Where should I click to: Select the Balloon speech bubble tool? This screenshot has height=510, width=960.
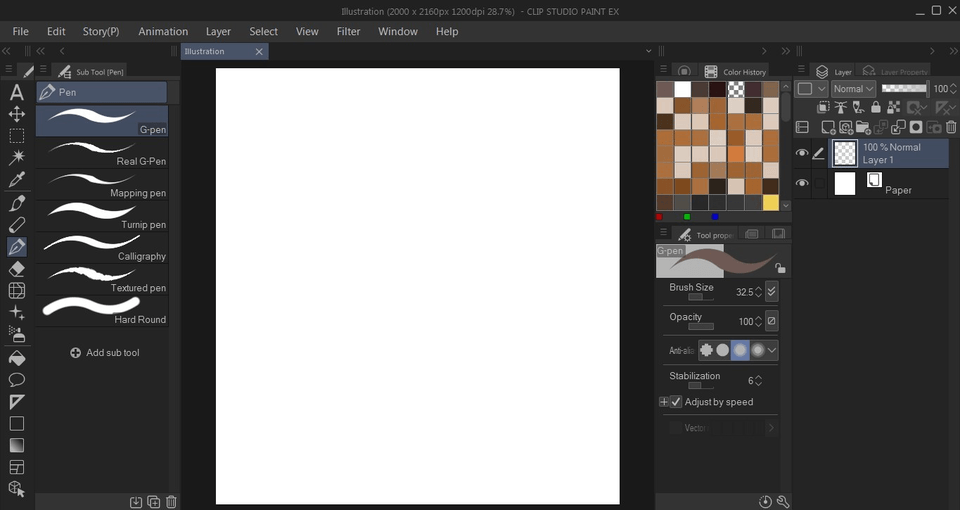click(17, 380)
